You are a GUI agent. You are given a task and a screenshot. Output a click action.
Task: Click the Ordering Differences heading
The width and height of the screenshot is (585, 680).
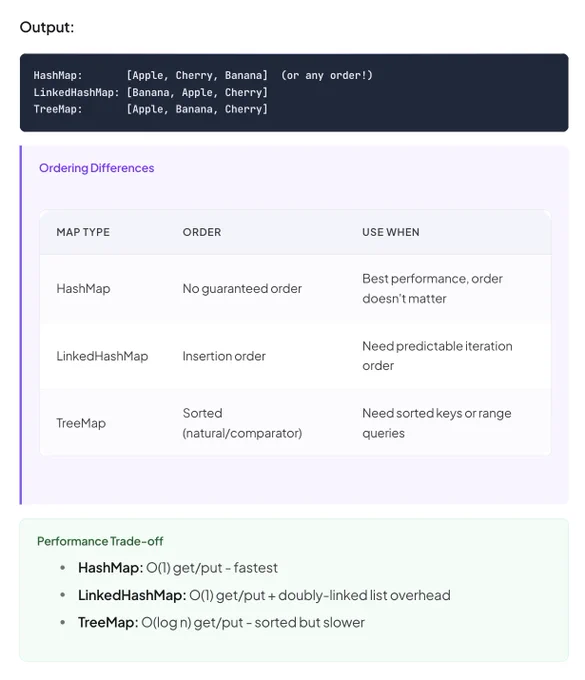pos(96,168)
